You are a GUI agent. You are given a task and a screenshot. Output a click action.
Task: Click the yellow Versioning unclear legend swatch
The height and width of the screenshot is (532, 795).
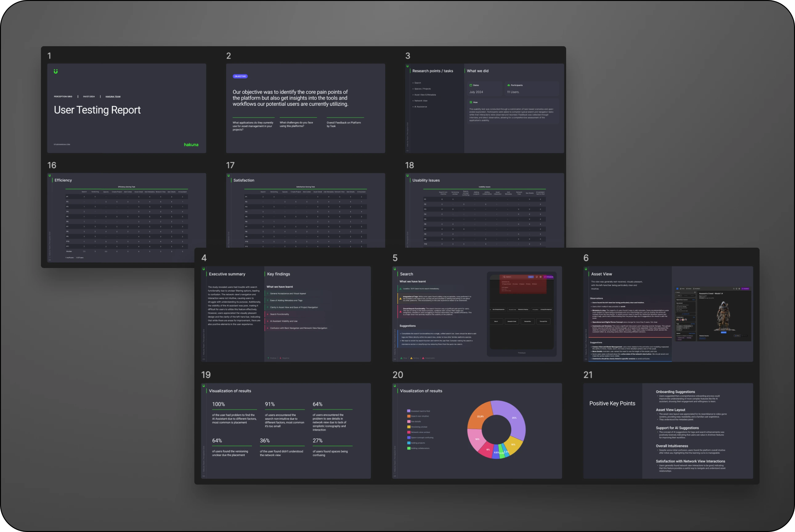pos(409,427)
